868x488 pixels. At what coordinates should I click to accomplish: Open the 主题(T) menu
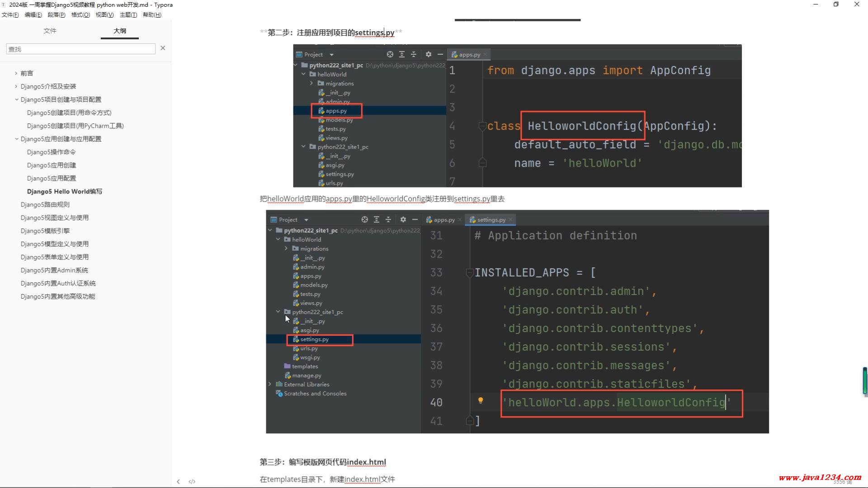pos(128,15)
